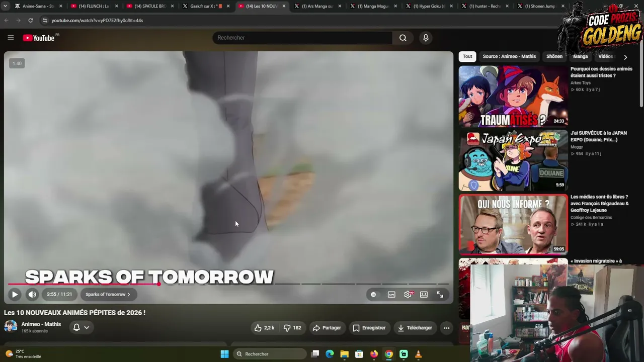Start voice search with the microphone icon
644x362 pixels.
tap(426, 38)
